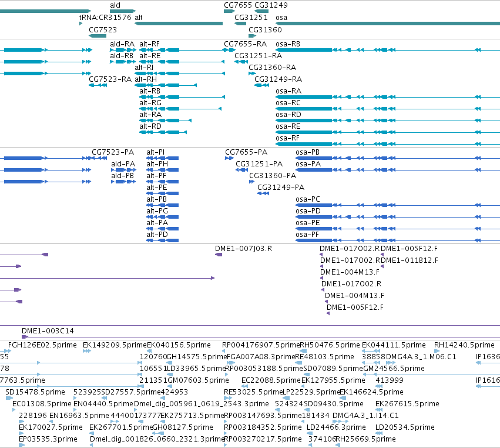Select the osa gene bar
Viewport: 500px width, 448px height.
388,24
